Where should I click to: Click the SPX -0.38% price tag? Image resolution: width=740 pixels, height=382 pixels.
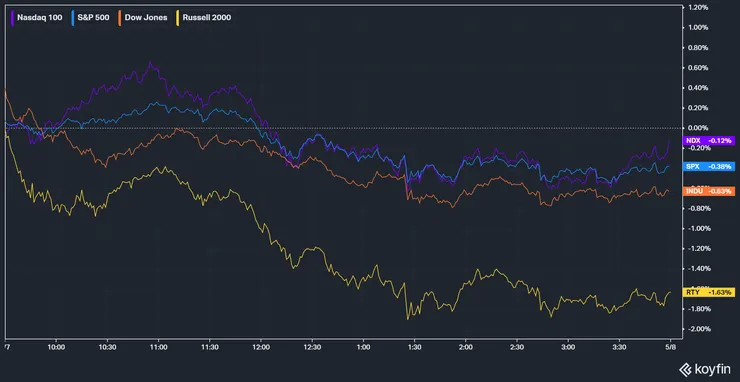(709, 167)
